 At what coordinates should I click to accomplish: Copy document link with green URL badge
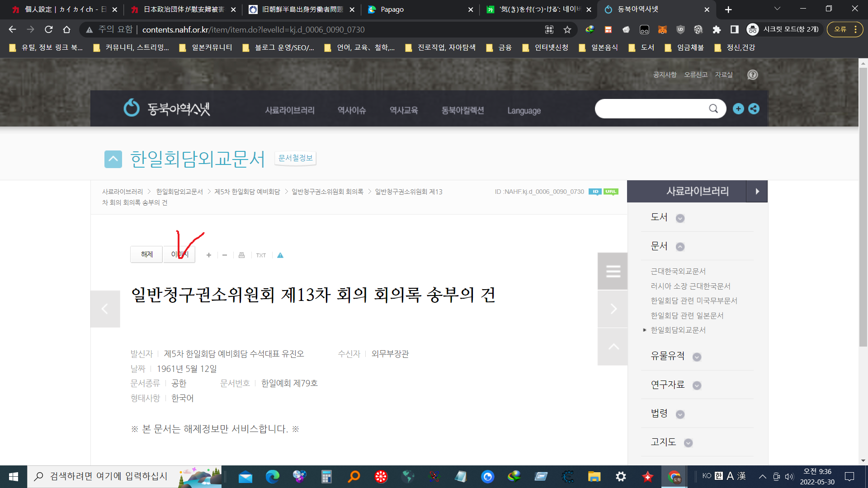click(x=611, y=192)
